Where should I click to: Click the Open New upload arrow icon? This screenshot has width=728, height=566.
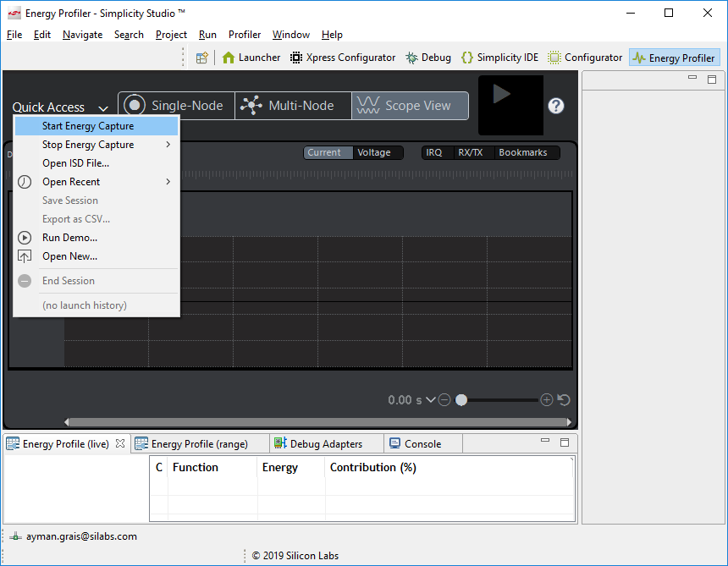pyautogui.click(x=25, y=256)
